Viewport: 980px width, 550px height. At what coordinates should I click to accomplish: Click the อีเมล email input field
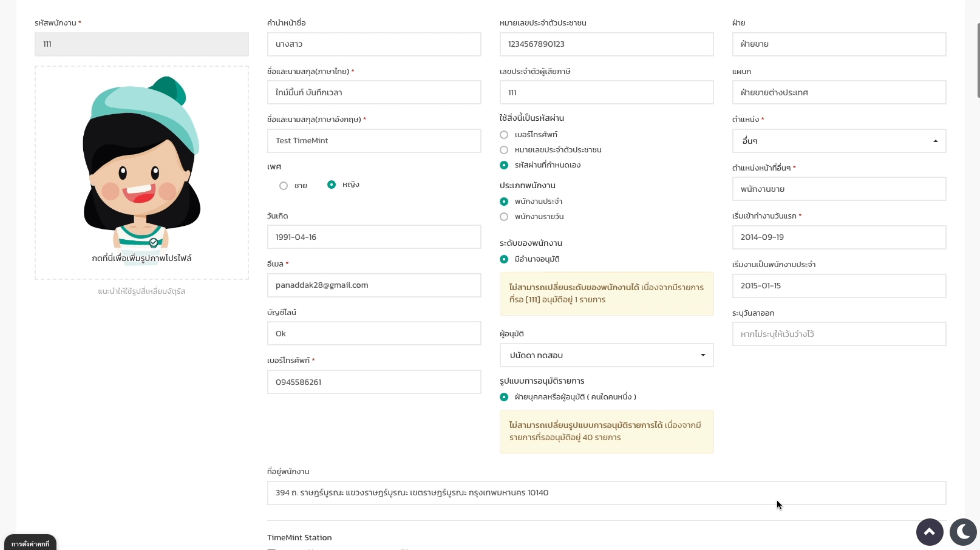point(373,285)
